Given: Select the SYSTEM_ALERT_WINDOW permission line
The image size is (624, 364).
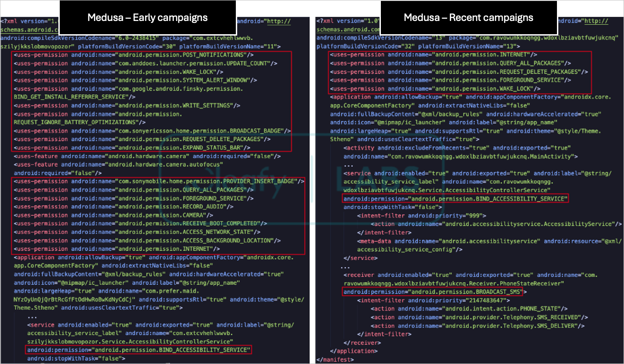Looking at the screenshot, I should 135,80.
